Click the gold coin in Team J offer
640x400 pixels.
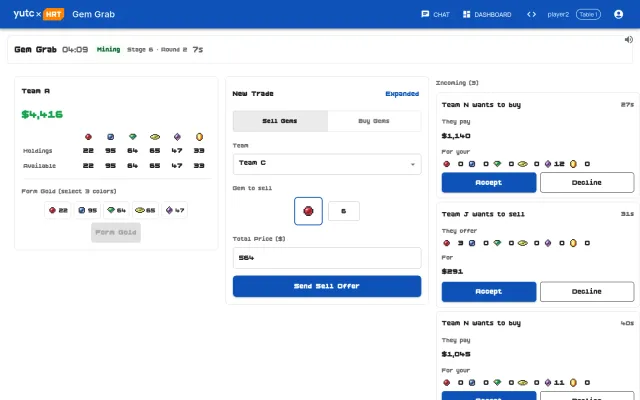[573, 243]
